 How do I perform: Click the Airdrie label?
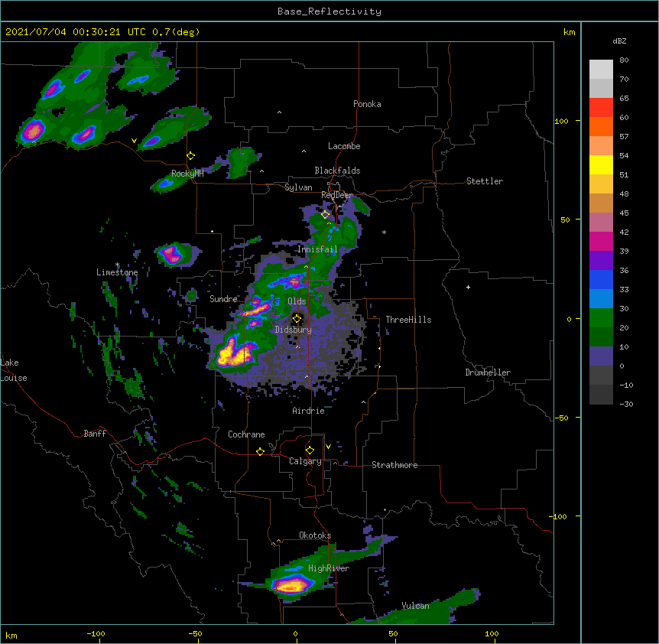click(x=309, y=411)
